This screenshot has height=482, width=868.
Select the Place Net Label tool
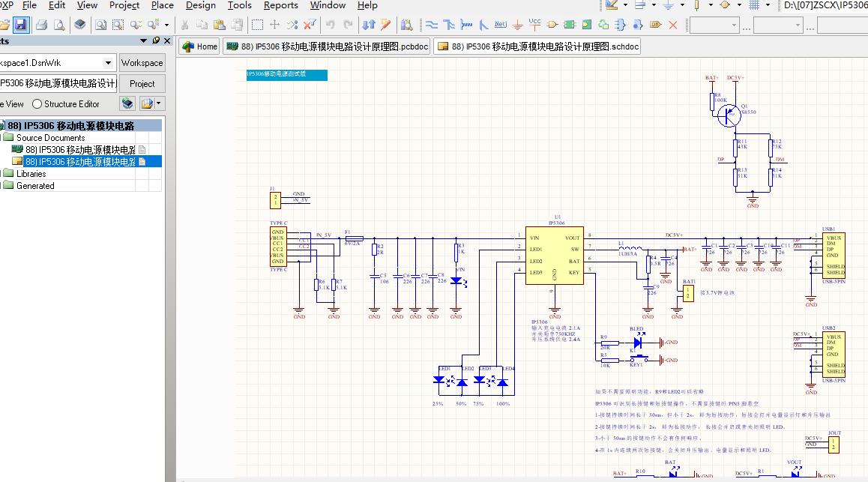(x=500, y=25)
